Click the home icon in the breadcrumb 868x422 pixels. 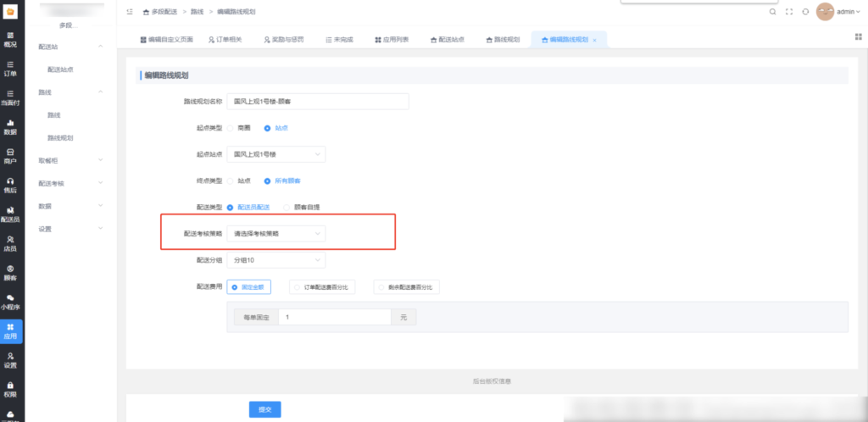click(146, 12)
